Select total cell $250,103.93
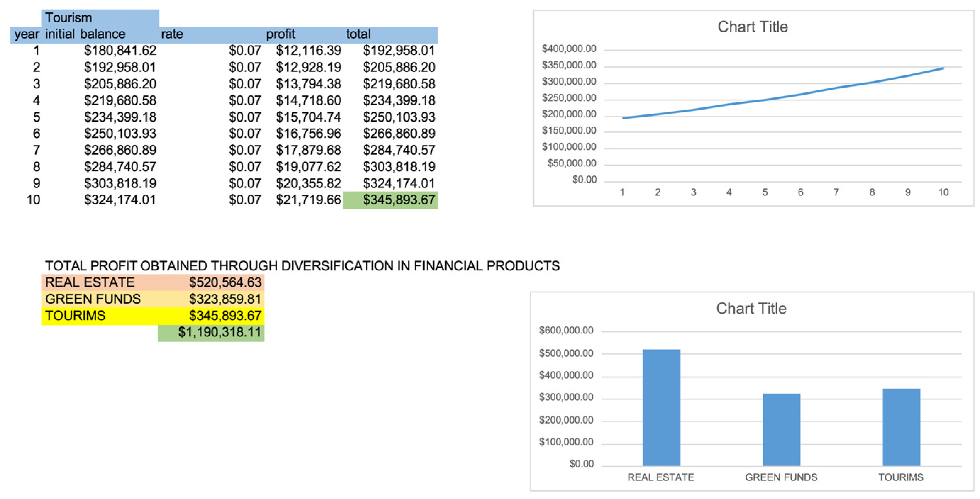 [x=399, y=117]
